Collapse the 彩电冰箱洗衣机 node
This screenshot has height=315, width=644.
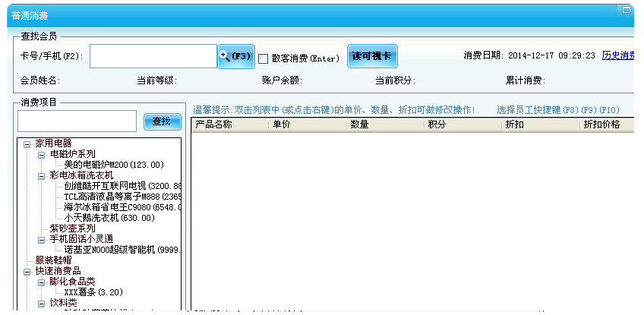[x=42, y=176]
